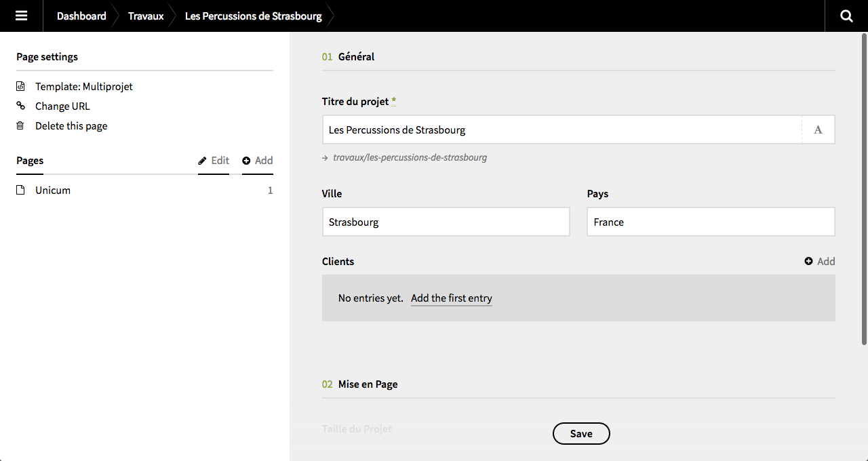Click into the Pays input field
Viewport: 868px width, 461px height.
pyautogui.click(x=710, y=222)
